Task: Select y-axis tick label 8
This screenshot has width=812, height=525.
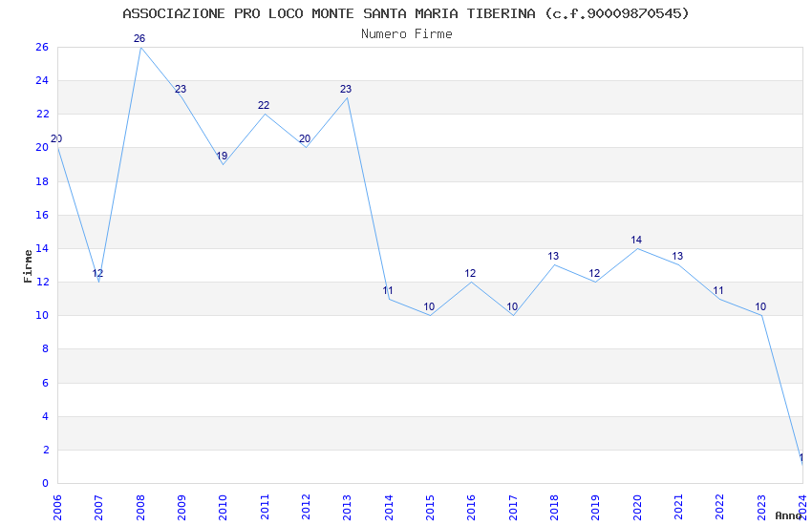Action: pyautogui.click(x=45, y=348)
